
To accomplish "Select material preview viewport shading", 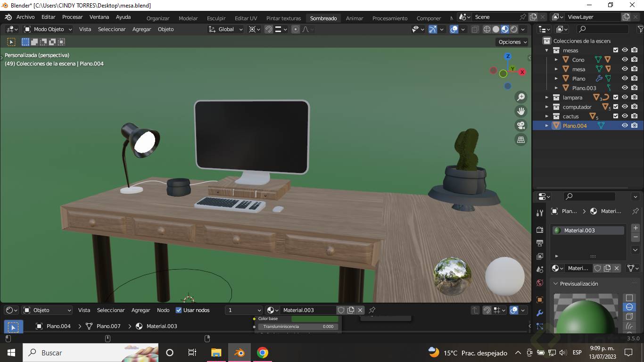I will [505, 29].
